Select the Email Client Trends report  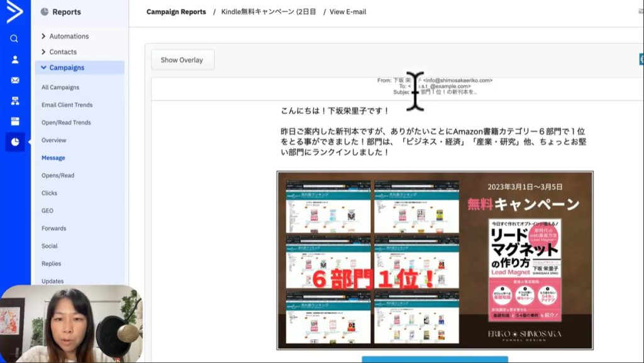(67, 105)
